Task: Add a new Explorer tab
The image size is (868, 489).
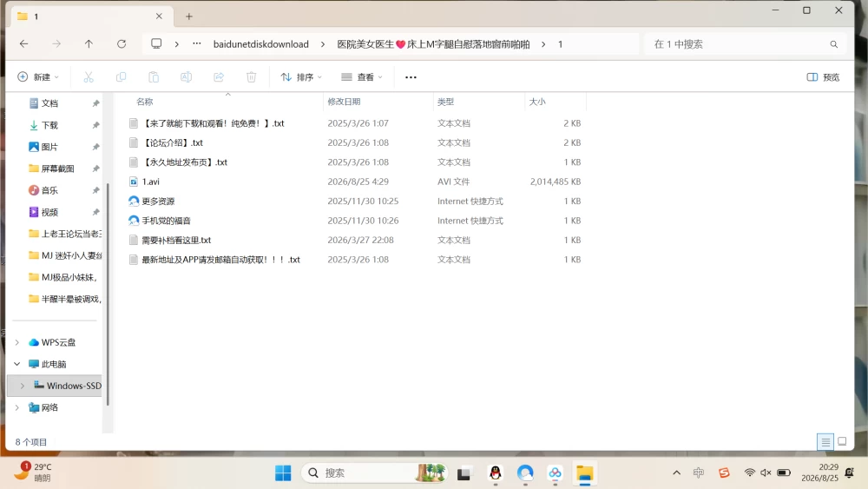Action: (188, 17)
